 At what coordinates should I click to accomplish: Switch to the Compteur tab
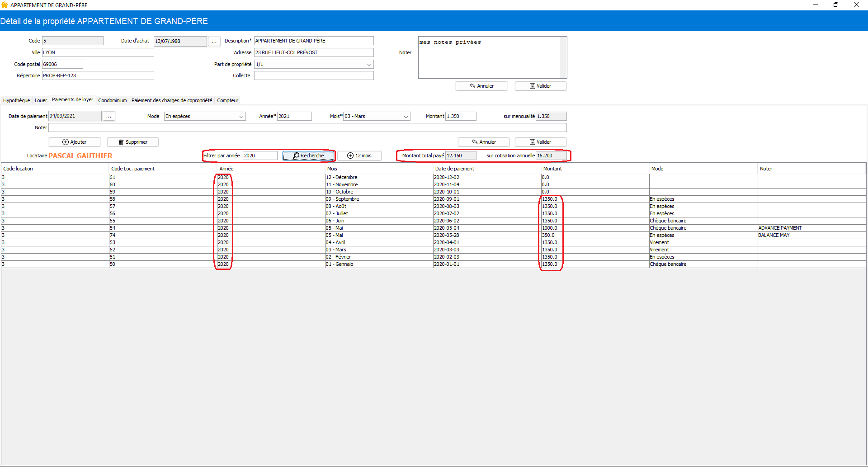coord(227,100)
